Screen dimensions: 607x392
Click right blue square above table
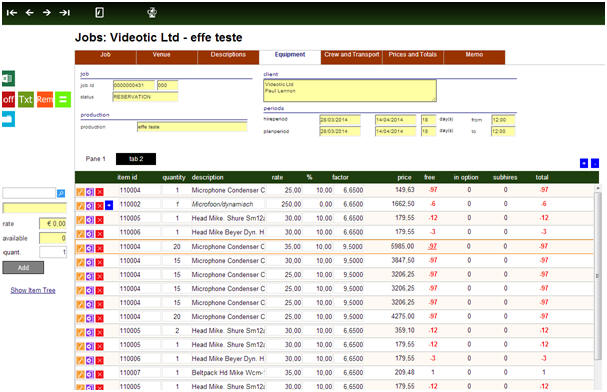[x=595, y=163]
